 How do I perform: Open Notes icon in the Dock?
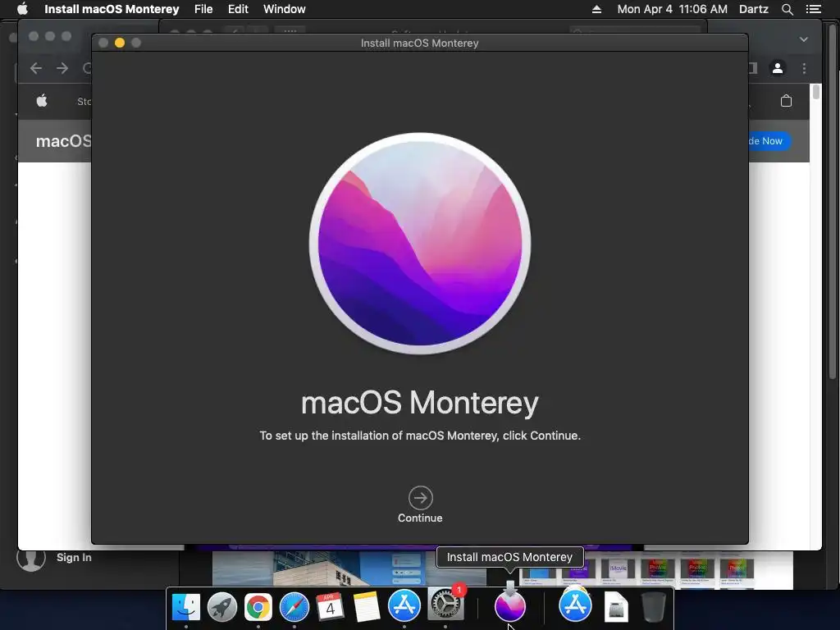pyautogui.click(x=367, y=606)
